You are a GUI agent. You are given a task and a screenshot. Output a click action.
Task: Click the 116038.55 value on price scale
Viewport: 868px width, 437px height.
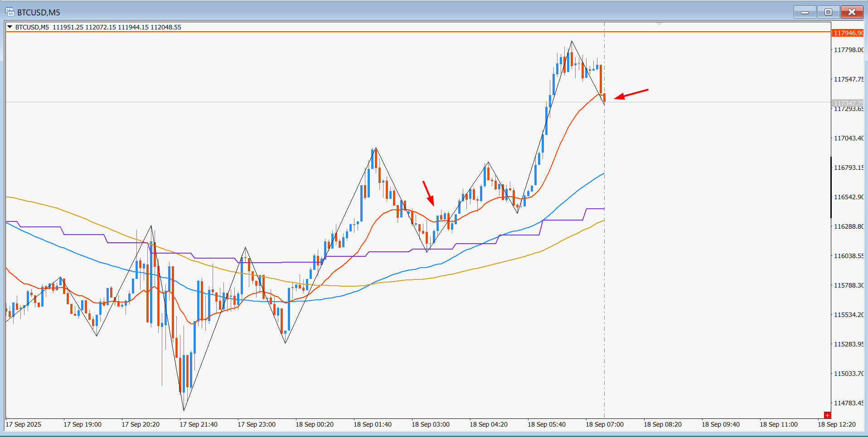coord(849,256)
